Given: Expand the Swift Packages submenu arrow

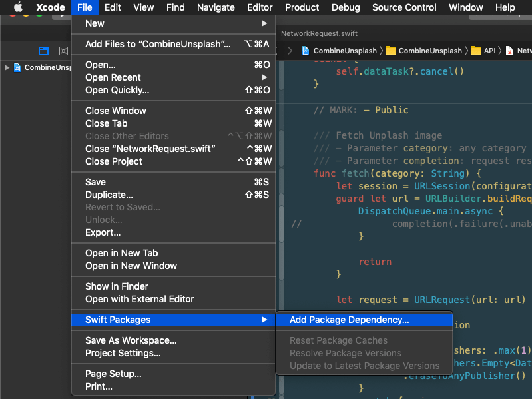Looking at the screenshot, I should [x=264, y=320].
